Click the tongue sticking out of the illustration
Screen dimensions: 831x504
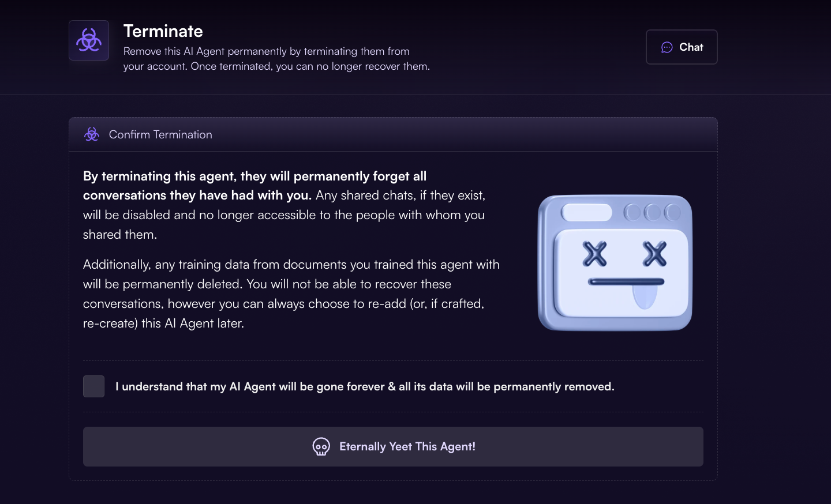[645, 296]
